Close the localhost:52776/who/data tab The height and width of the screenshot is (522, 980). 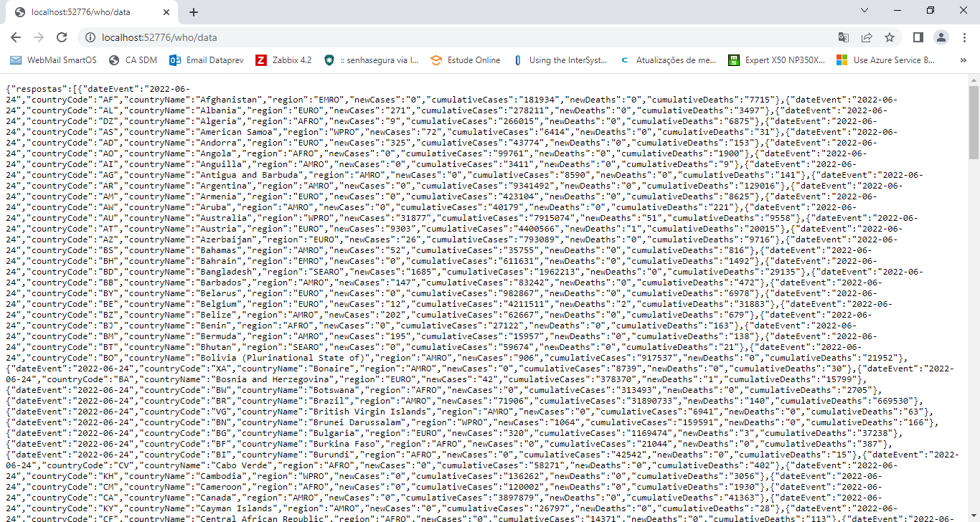click(166, 12)
